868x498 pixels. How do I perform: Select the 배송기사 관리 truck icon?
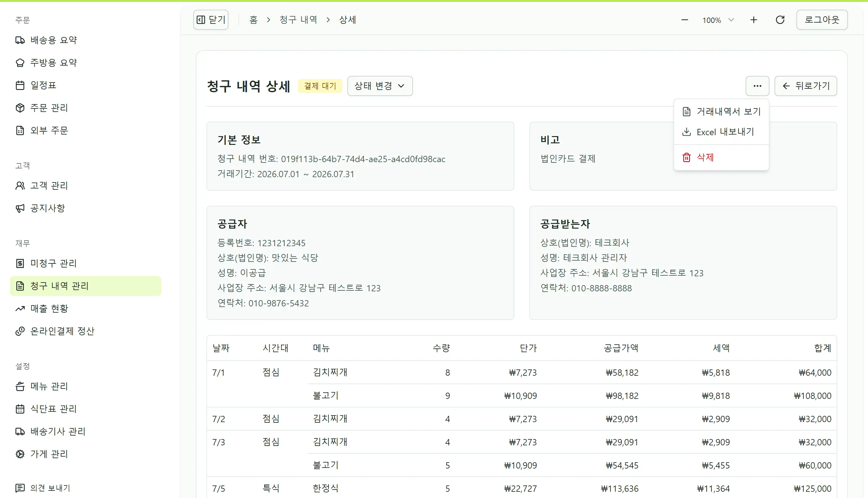tap(20, 432)
